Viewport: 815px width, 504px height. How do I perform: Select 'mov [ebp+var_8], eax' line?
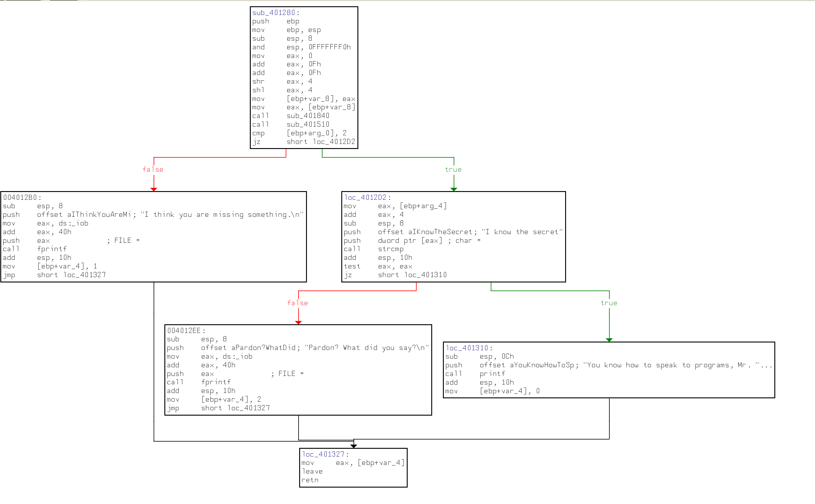coord(304,99)
